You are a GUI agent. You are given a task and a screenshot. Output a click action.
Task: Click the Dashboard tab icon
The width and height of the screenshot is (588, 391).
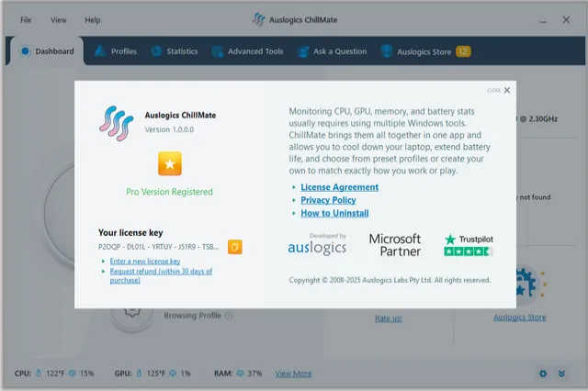tap(25, 50)
